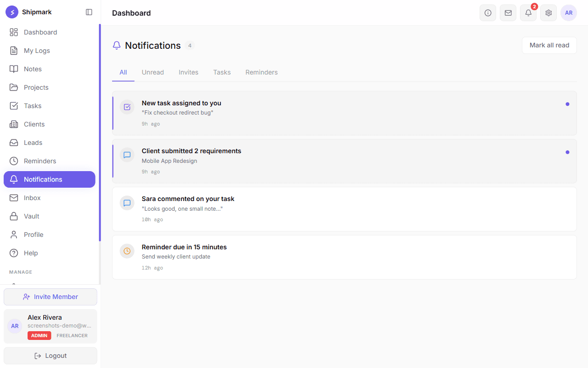Open settings with the gear icon

pos(548,13)
